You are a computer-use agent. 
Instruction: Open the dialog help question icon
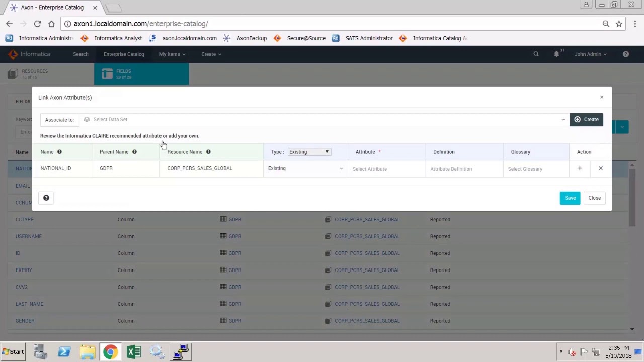click(46, 198)
